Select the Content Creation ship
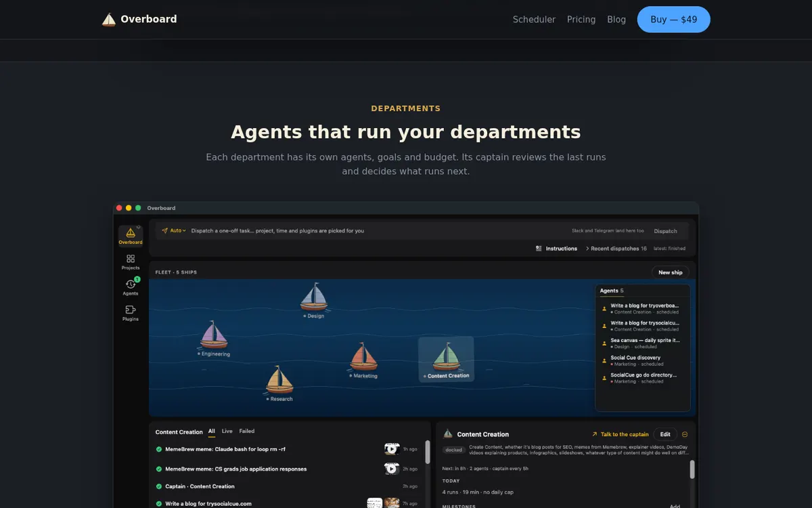Viewport: 812px width, 508px height. point(446,360)
